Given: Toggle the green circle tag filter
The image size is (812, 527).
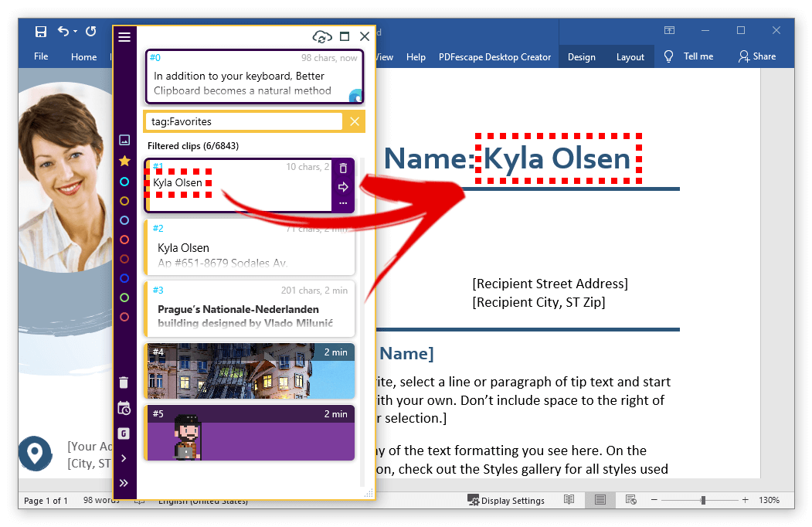Looking at the screenshot, I should pyautogui.click(x=124, y=297).
